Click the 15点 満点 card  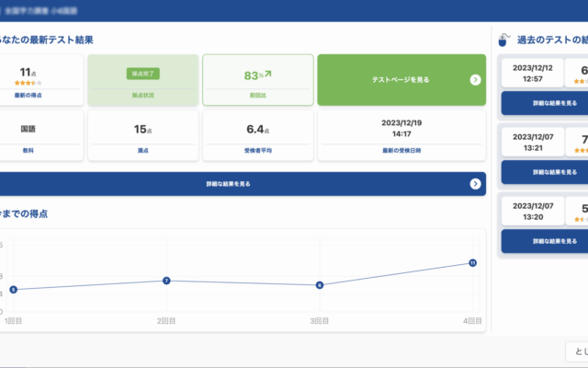tap(142, 136)
